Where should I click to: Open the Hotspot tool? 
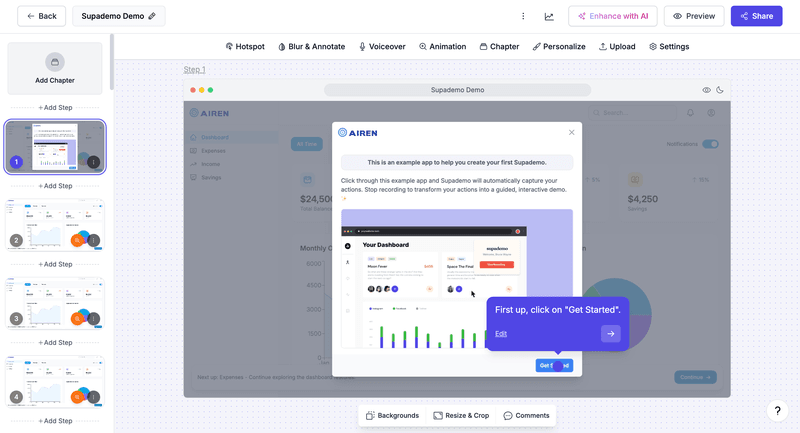(x=246, y=46)
